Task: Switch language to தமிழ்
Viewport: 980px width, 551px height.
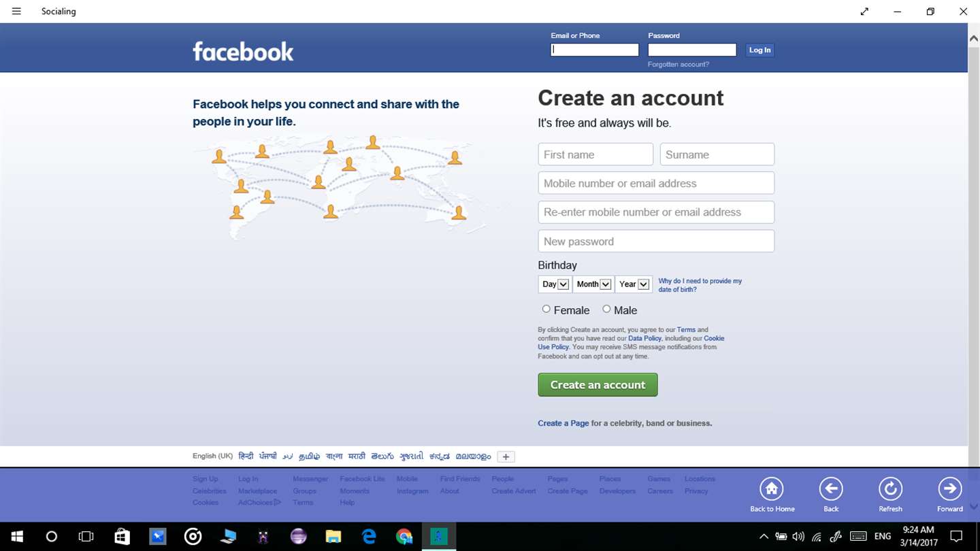Action: coord(309,456)
